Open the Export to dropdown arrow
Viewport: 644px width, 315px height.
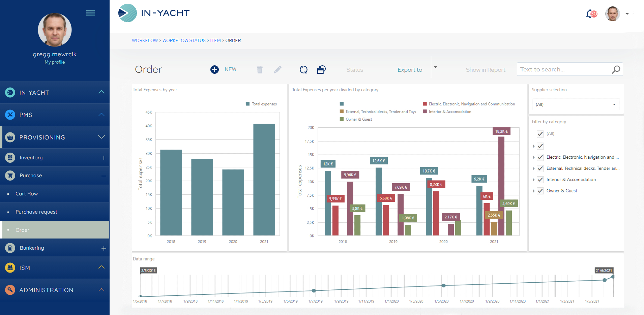point(435,67)
